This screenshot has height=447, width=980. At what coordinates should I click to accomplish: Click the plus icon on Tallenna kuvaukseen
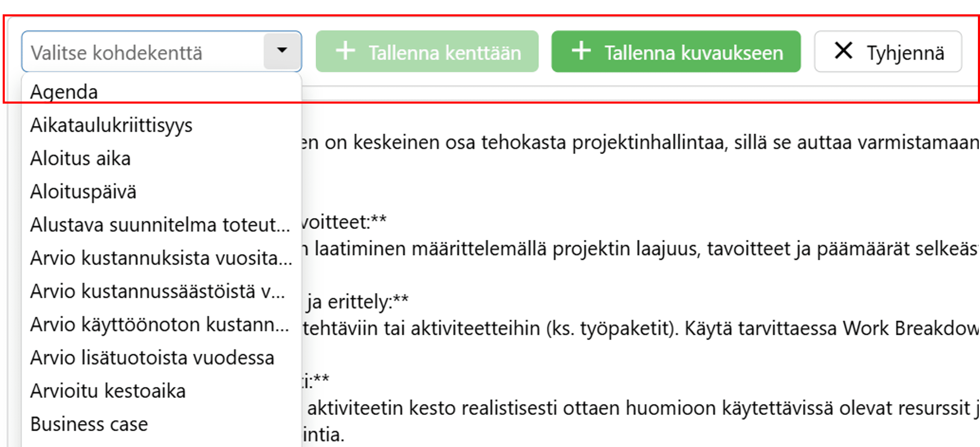[581, 51]
